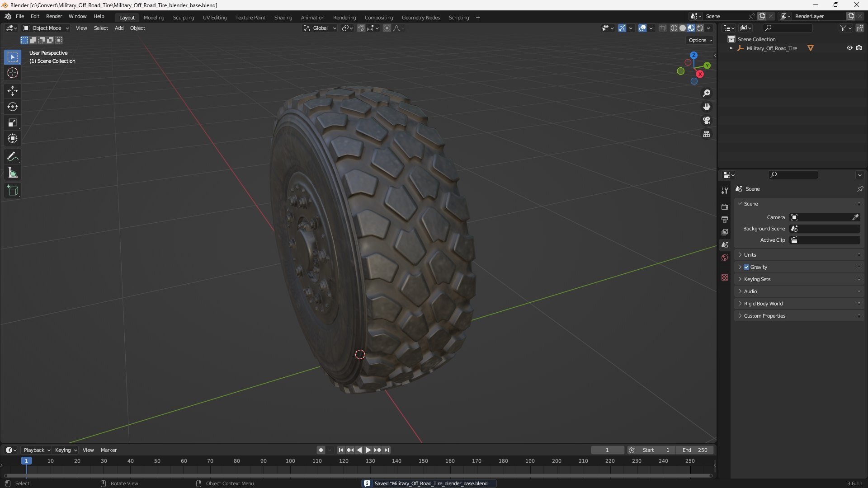Switch to UV Editing workspace tab
This screenshot has height=488, width=868.
[x=215, y=18]
